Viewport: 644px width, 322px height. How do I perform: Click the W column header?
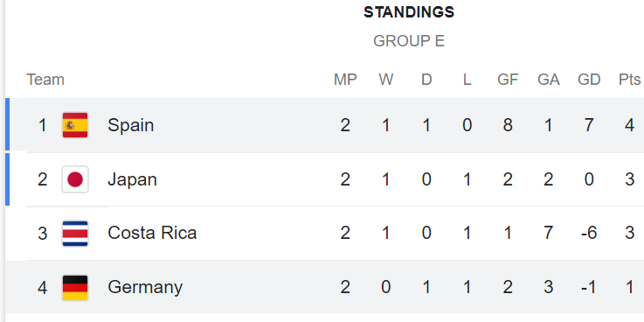click(x=386, y=80)
